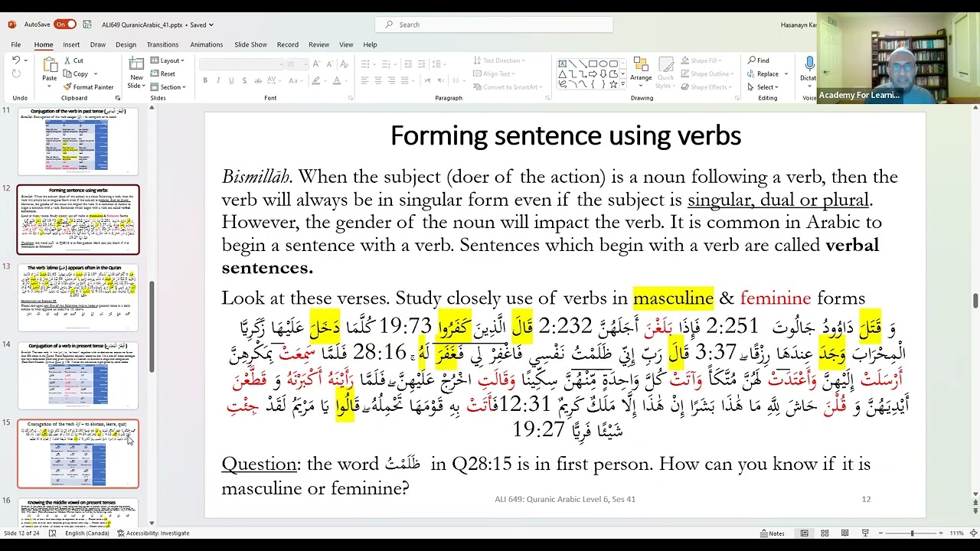Toggle the Notes pane
Viewport: 980px width, 551px height.
coord(773,533)
